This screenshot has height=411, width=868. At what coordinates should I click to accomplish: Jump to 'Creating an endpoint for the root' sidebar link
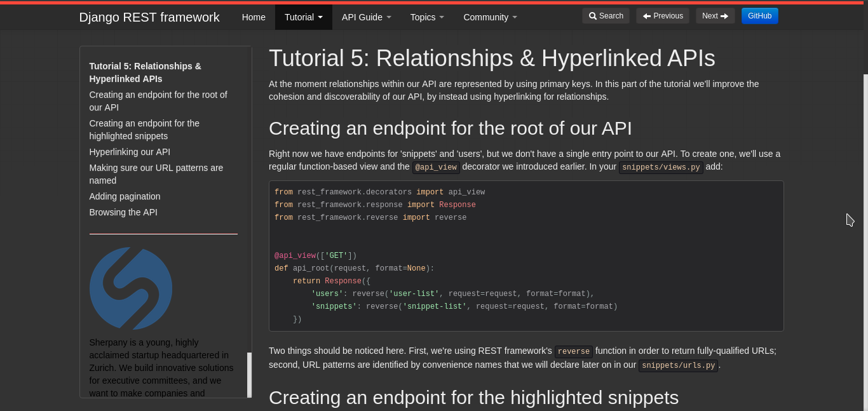158,101
